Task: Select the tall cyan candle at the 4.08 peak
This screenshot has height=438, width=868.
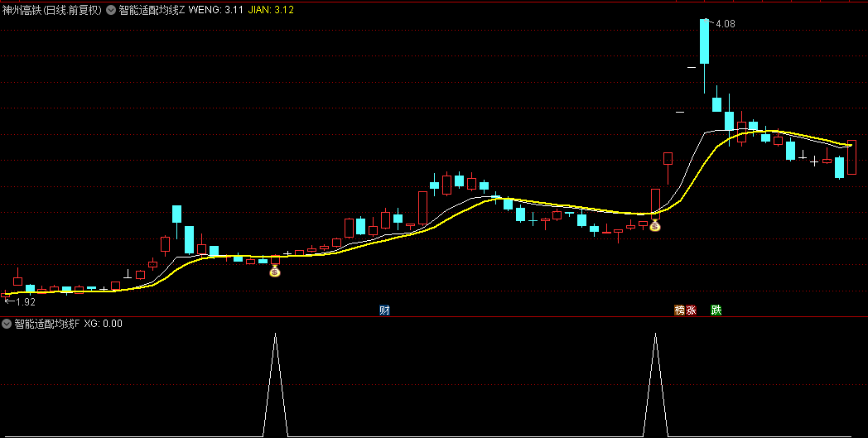Action: [704, 41]
